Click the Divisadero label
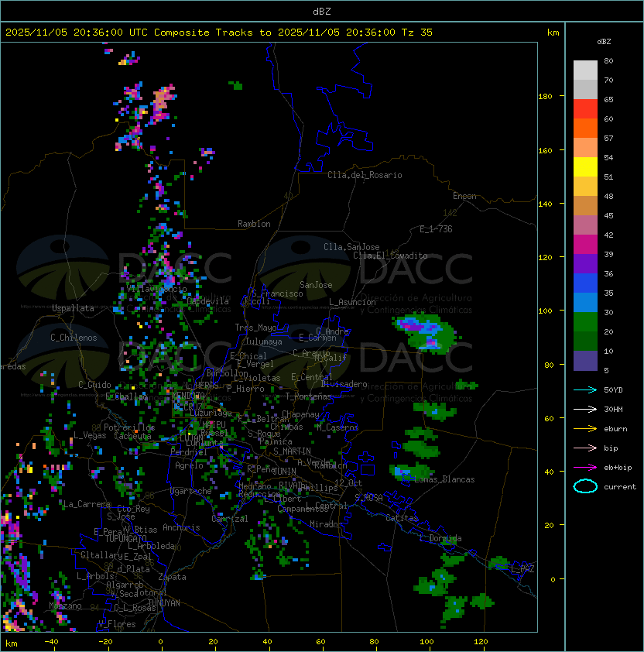Image resolution: width=644 pixels, height=652 pixels. (344, 384)
